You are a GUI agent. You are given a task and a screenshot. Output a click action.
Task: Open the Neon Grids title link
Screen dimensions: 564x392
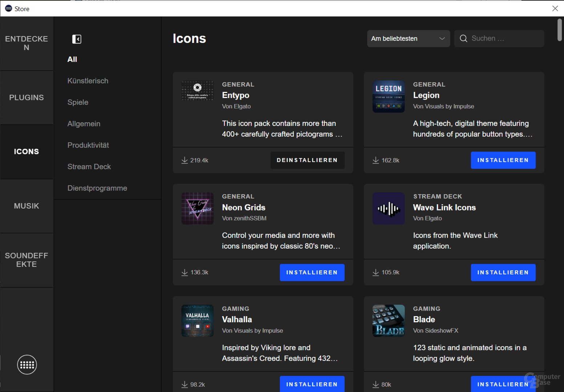tap(244, 207)
